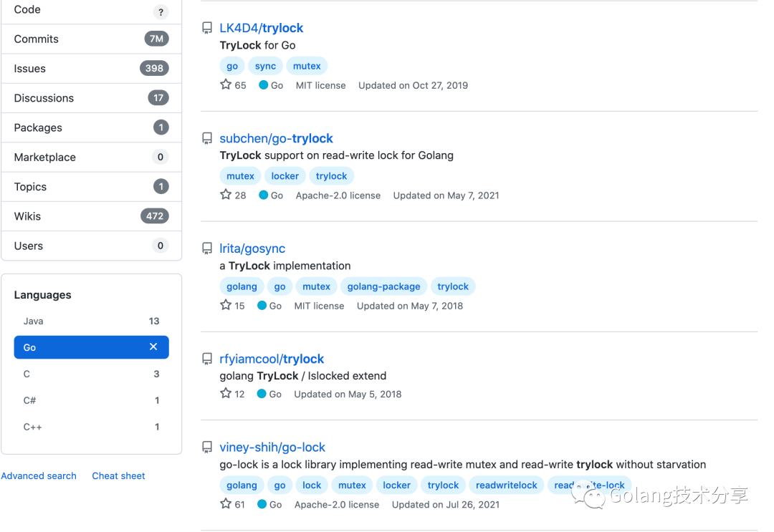
Task: Open Advanced search
Action: click(x=39, y=475)
